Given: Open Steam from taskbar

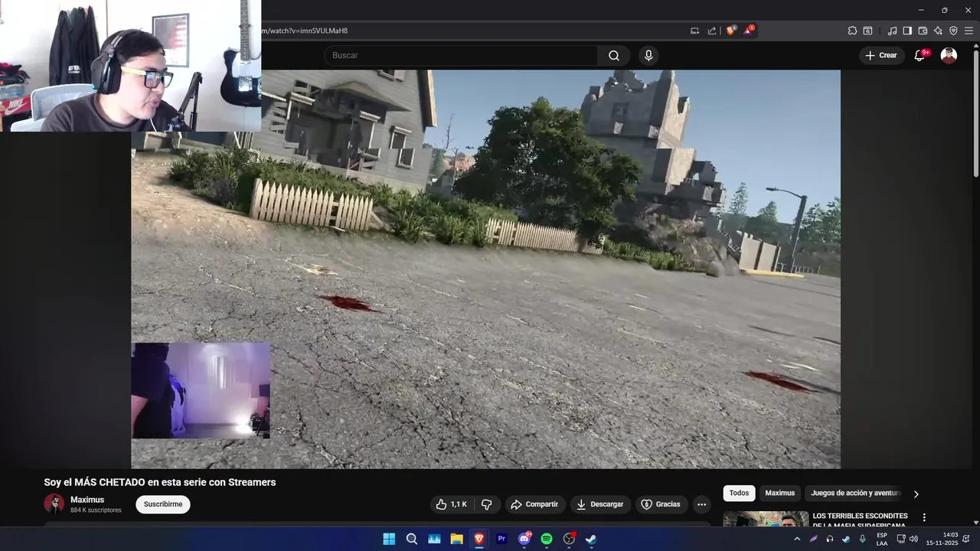Looking at the screenshot, I should (x=591, y=539).
